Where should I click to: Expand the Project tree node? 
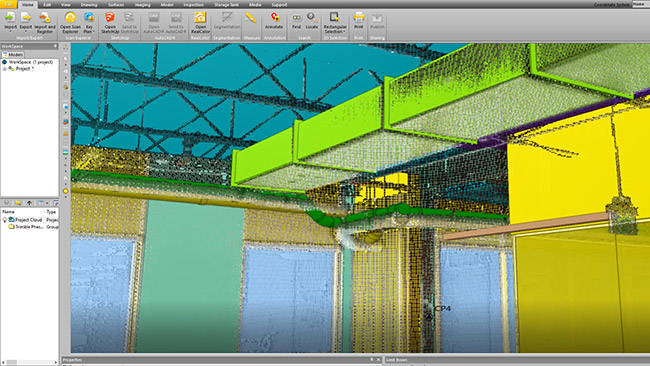click(x=5, y=69)
